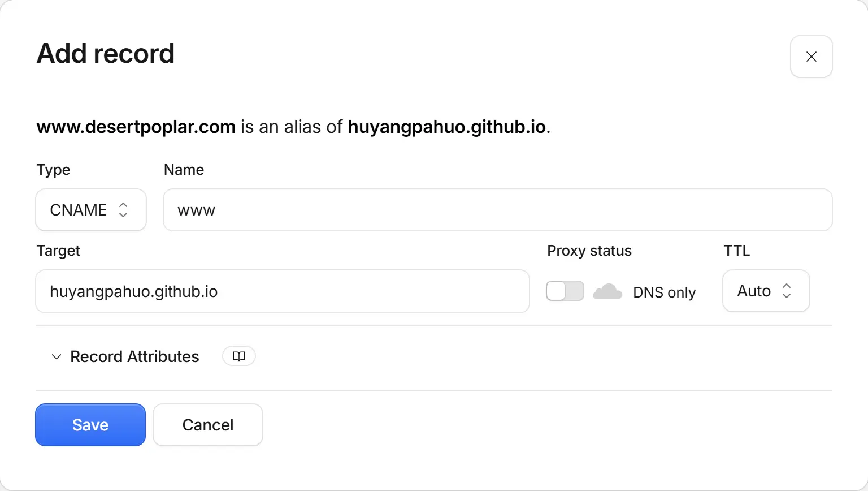Image resolution: width=868 pixels, height=491 pixels.
Task: Click the bold www.desertpoplar.com text
Action: tap(136, 127)
